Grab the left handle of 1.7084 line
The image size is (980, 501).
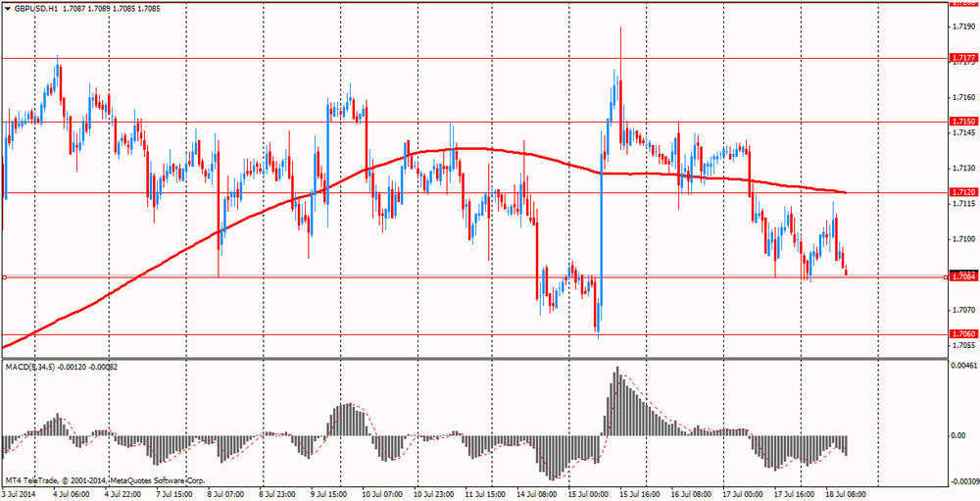[4, 277]
